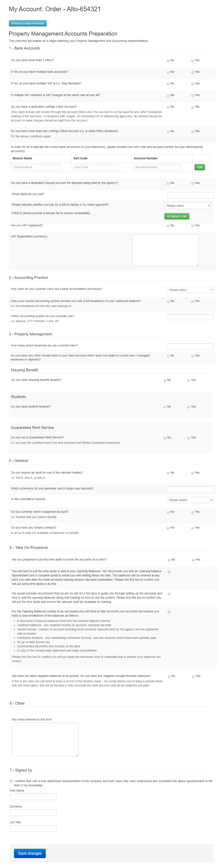Click Save changes button

point(30,853)
